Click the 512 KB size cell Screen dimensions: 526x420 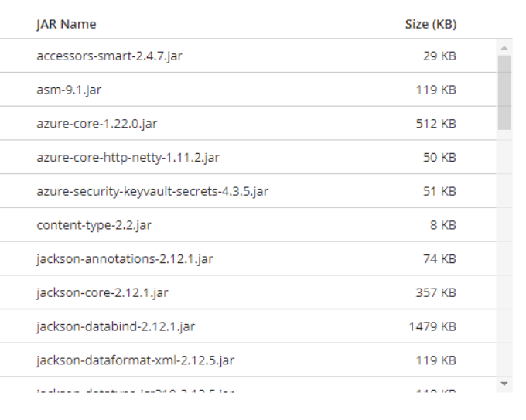[435, 124]
